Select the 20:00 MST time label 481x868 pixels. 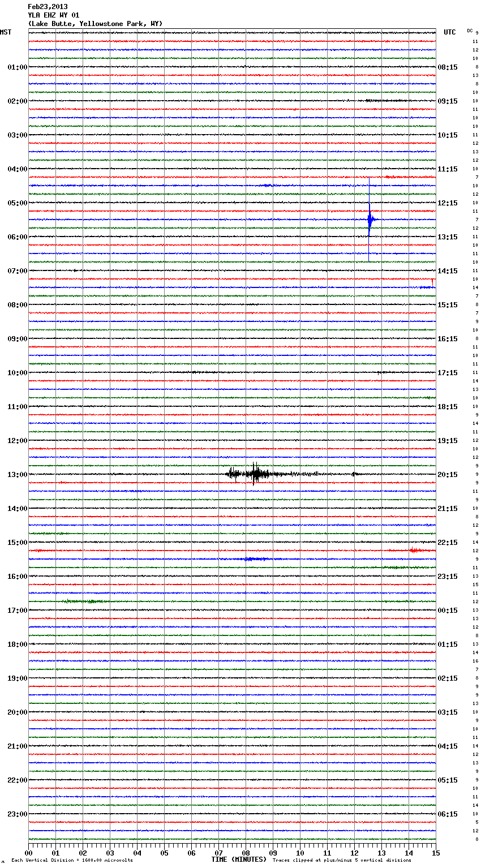(x=18, y=712)
